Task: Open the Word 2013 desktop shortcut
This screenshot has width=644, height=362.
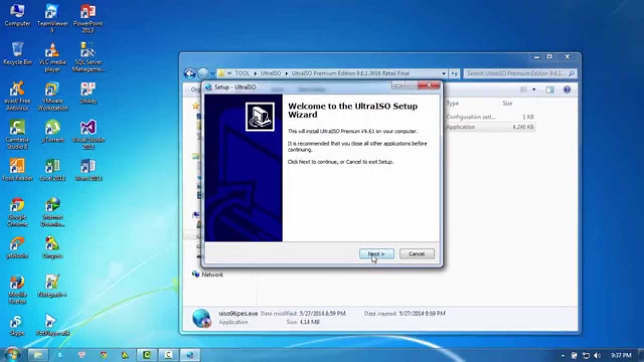Action: 88,169
